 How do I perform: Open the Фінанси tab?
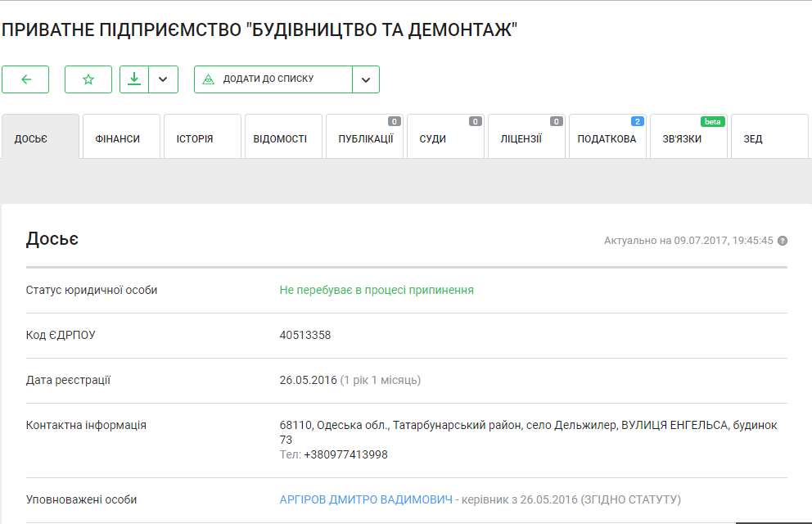118,138
